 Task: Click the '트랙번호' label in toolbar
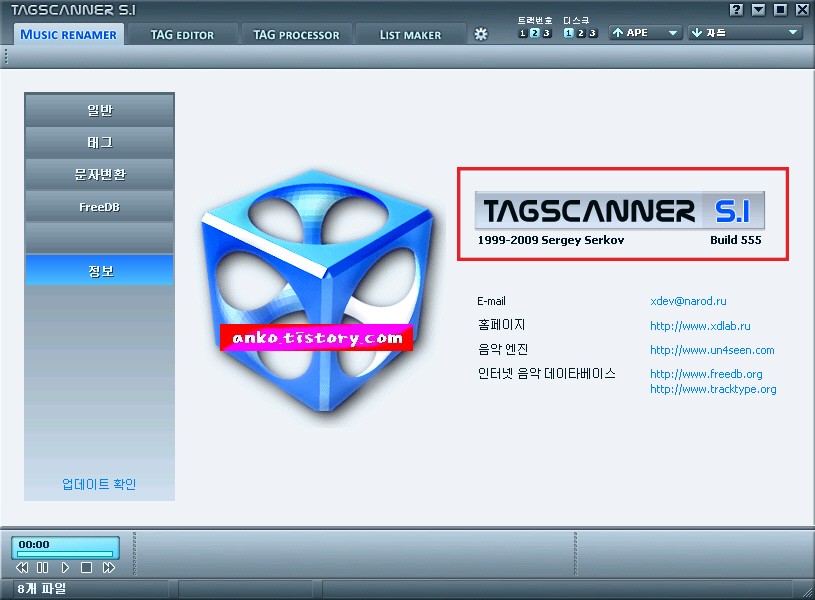pos(534,20)
